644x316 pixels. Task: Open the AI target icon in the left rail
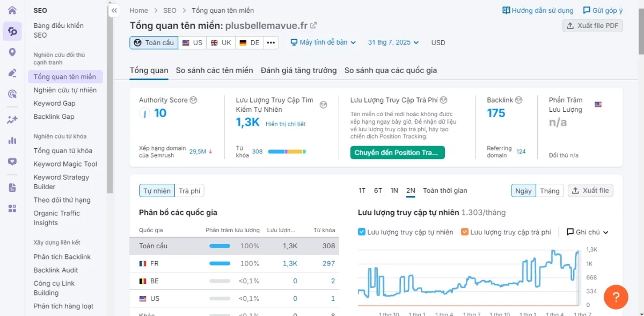click(x=12, y=94)
